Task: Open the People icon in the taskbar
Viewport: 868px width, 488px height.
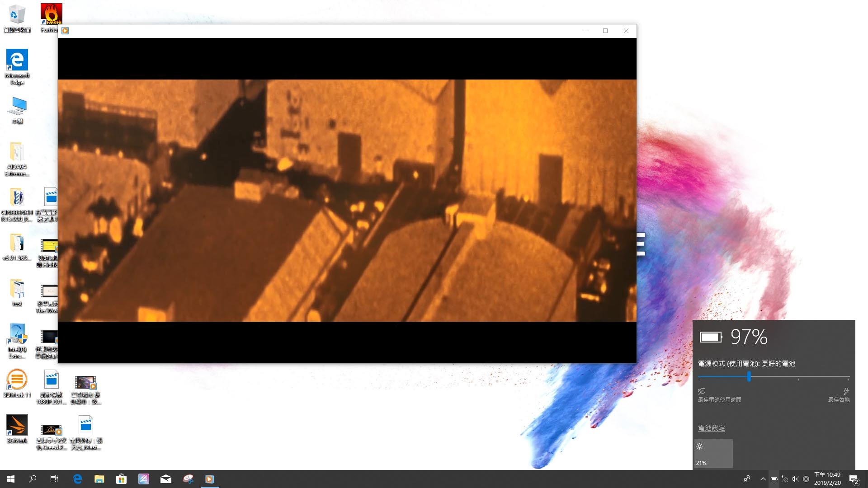Action: (747, 479)
